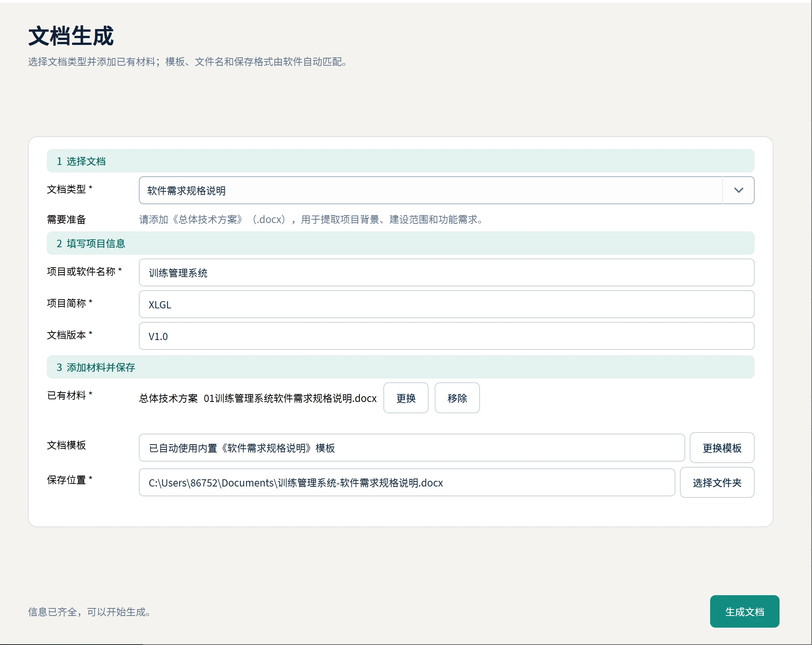Open the 文档类型 dropdown arrow
The image size is (812, 645).
tap(738, 190)
